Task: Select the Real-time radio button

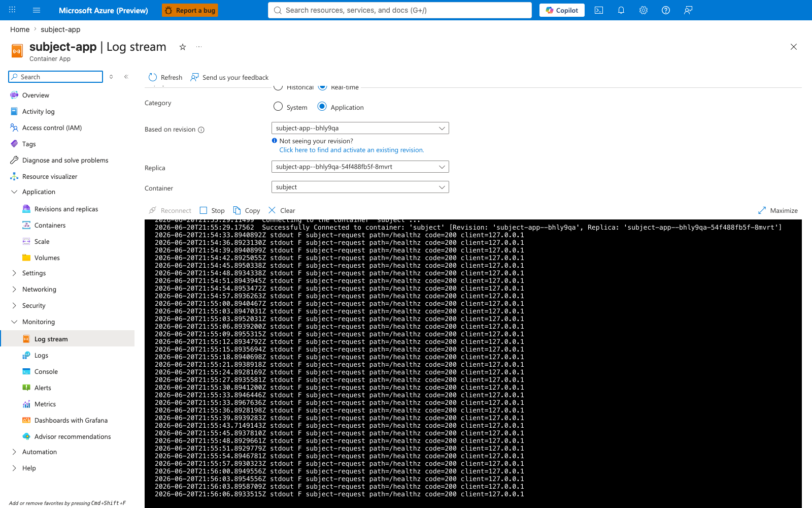Action: [x=322, y=87]
